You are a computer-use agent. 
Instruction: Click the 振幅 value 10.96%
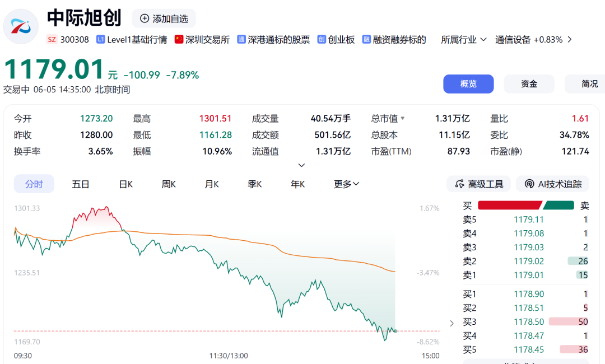pos(217,151)
